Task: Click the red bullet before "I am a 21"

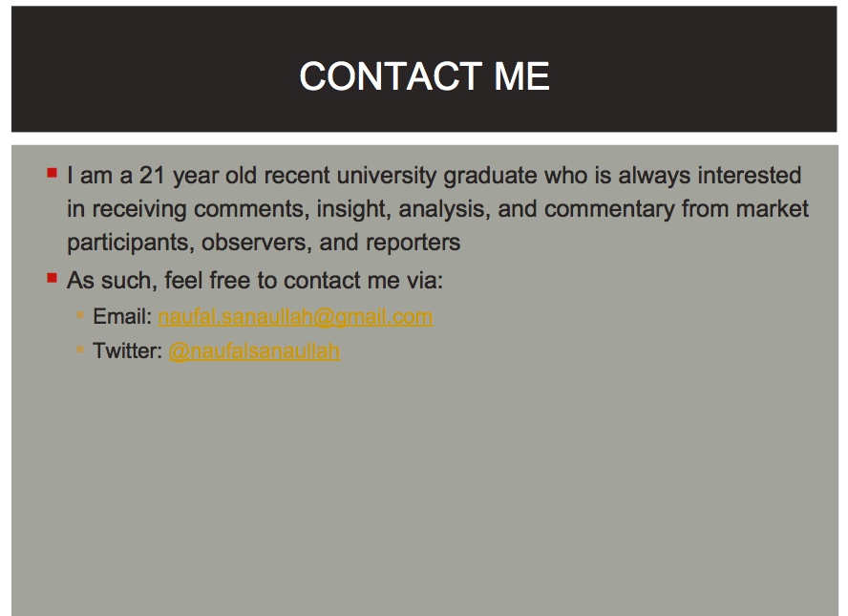Action: [52, 173]
